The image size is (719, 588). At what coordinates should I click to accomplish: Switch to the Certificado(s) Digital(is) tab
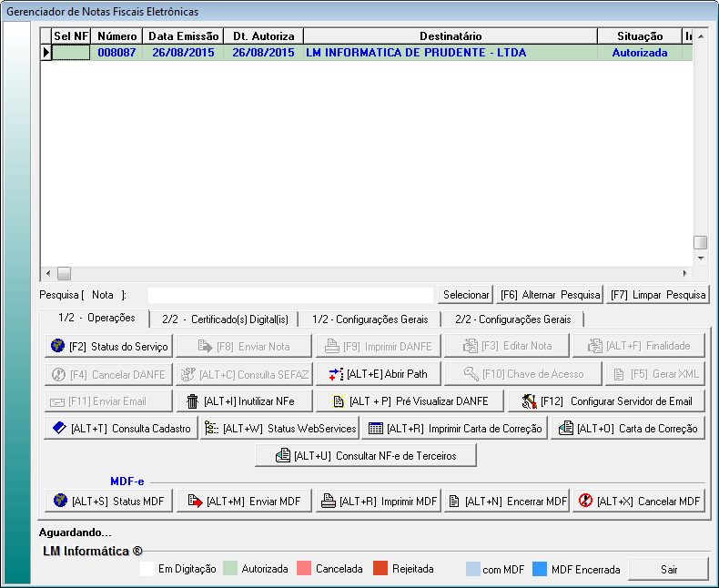(x=225, y=319)
